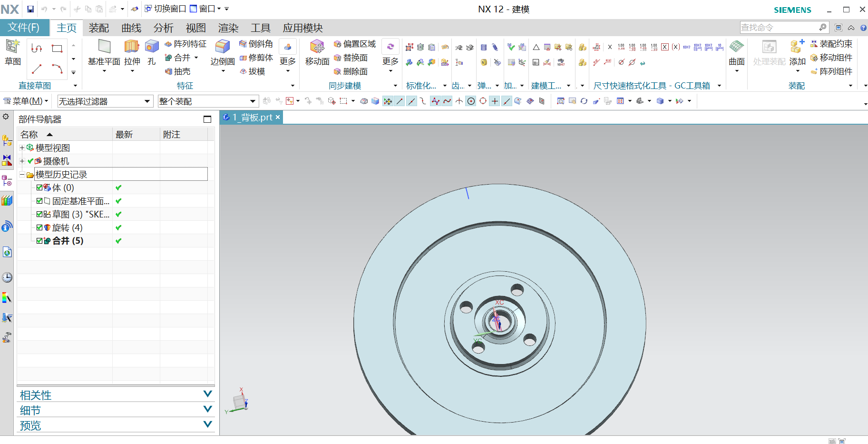This screenshot has width=868, height=444.
Task: Open the Assembly Navigator sidebar tab
Action: [x=7, y=140]
